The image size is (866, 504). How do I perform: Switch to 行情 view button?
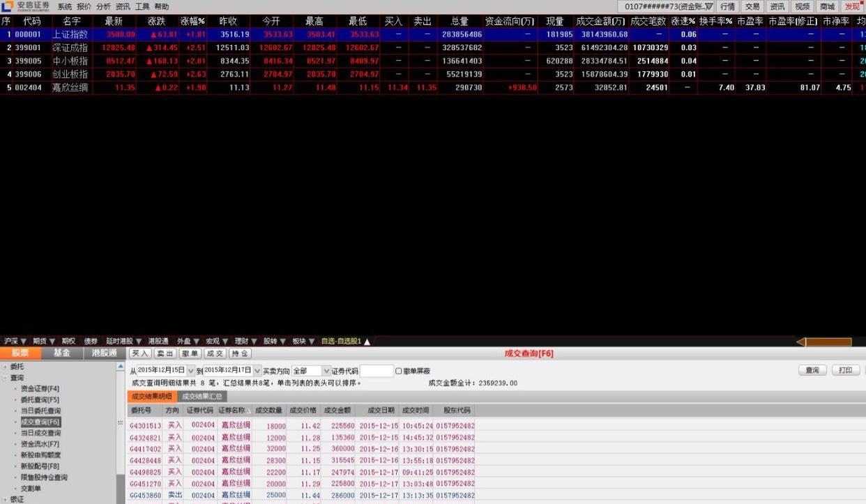727,6
